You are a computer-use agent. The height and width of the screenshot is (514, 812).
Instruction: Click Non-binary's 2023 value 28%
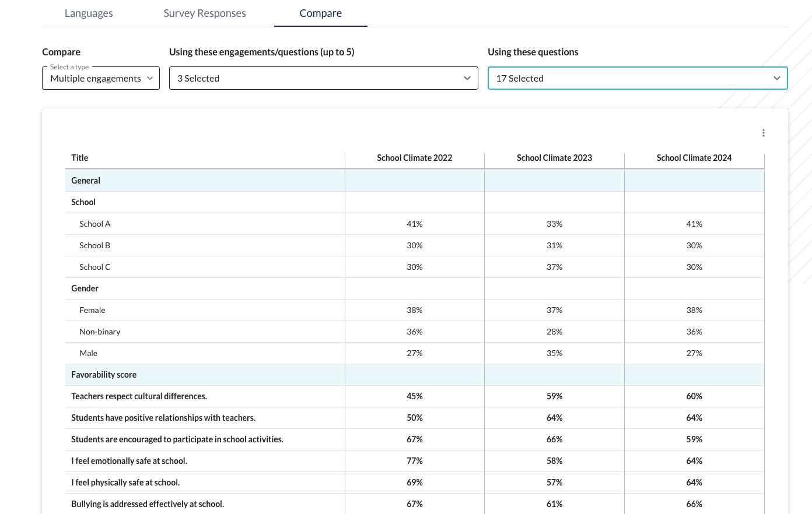555,332
